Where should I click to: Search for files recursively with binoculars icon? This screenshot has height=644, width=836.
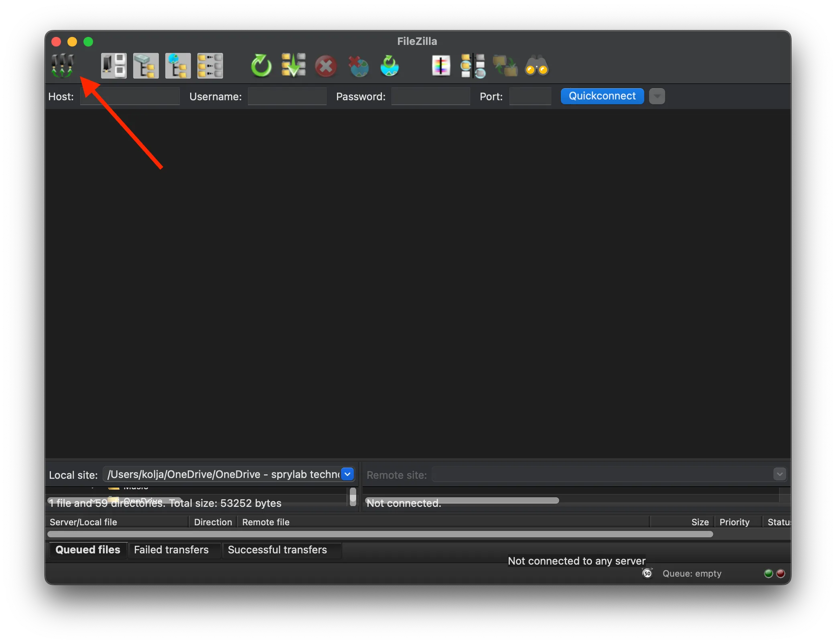(537, 66)
